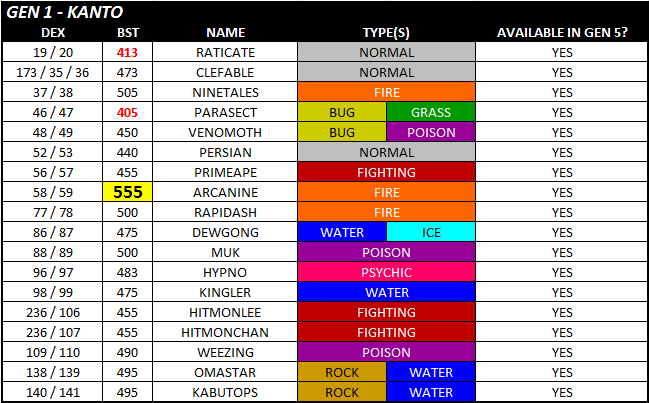
Task: Select the HITMONLEE name cell
Action: [x=226, y=312]
